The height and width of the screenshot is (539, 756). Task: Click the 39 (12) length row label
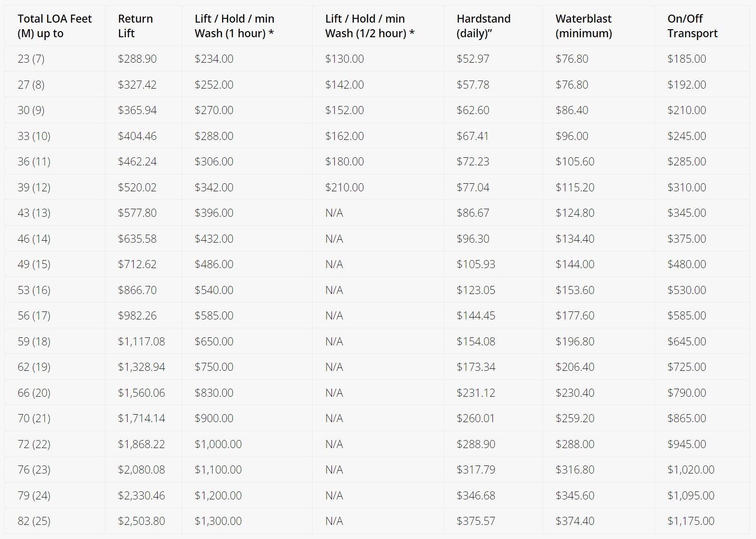(x=34, y=188)
